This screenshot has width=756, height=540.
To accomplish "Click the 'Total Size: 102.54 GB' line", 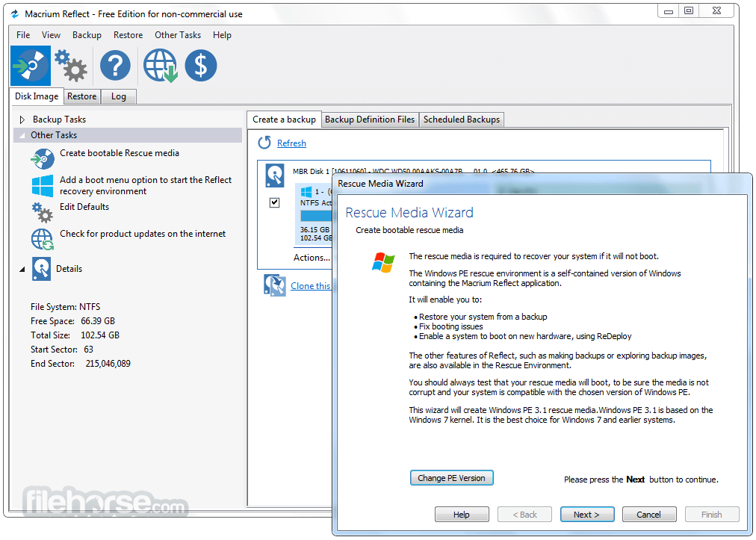I will (75, 335).
